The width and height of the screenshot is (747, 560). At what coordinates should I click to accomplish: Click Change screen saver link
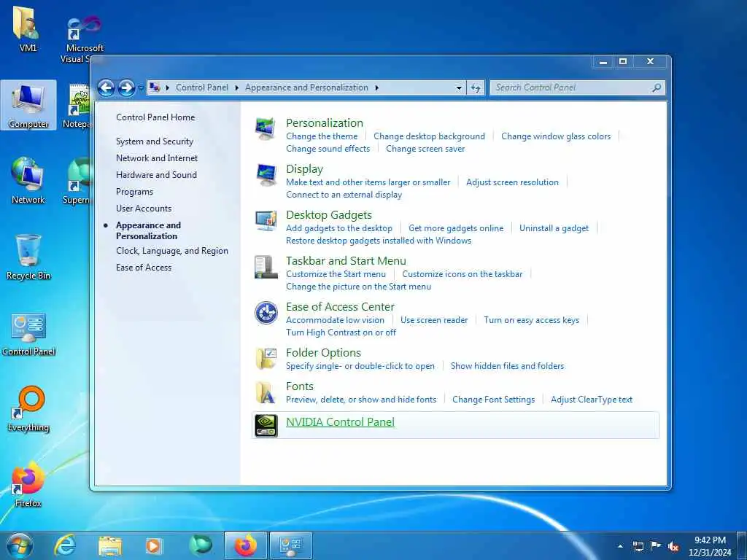(x=425, y=149)
